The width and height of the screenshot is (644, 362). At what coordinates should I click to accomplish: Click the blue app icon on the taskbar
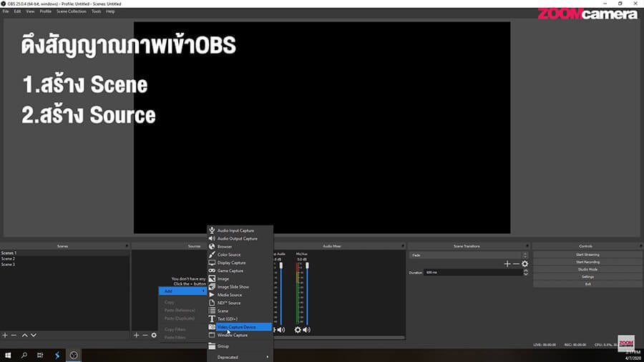[x=57, y=355]
